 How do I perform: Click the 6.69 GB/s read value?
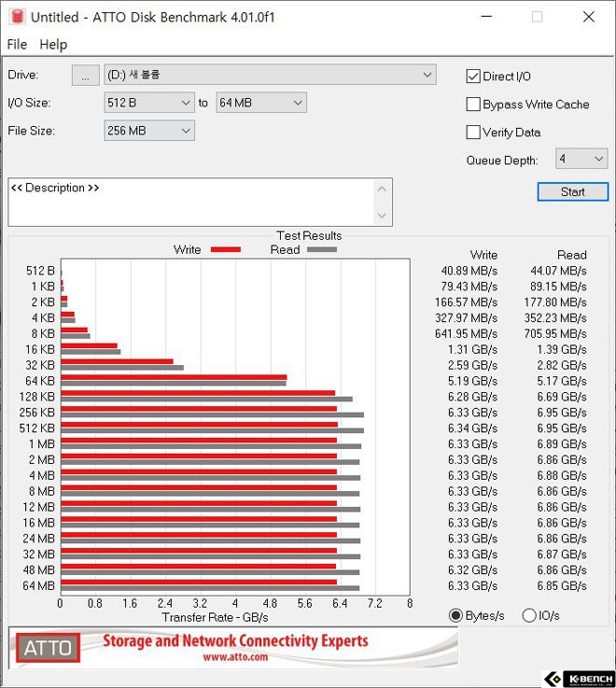(x=562, y=397)
